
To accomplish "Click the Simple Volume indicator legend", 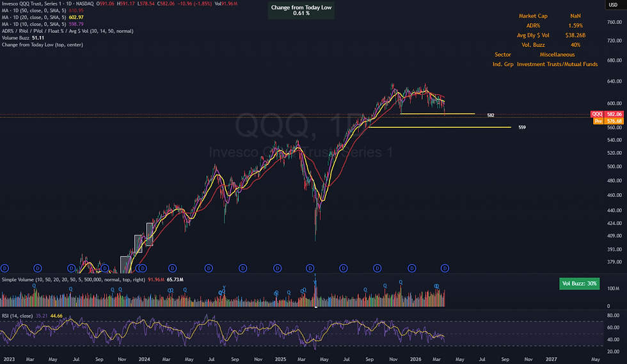I will point(73,280).
